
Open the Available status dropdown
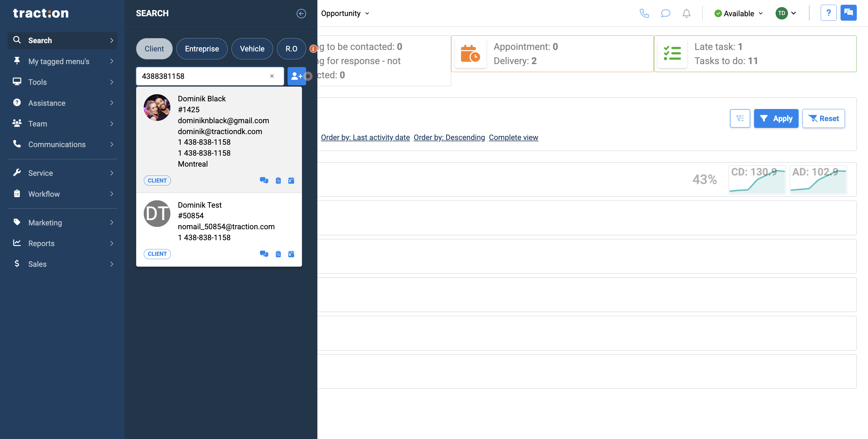[738, 14]
